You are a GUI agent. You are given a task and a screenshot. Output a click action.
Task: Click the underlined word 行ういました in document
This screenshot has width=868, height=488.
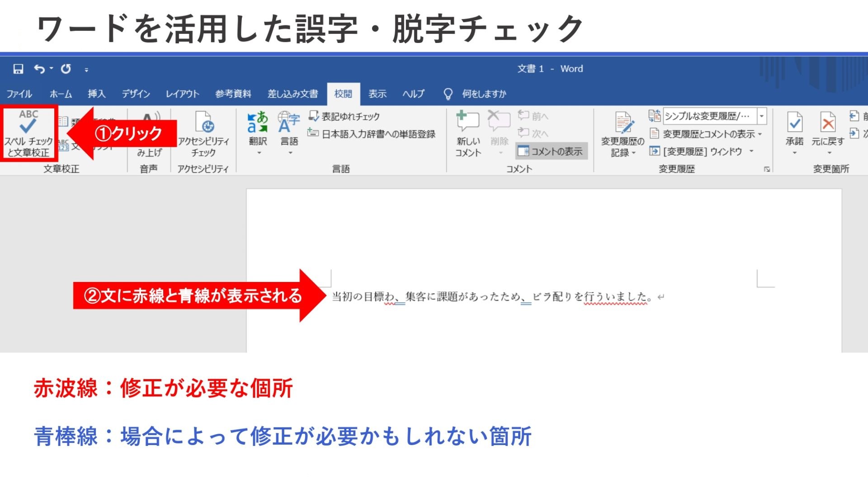click(x=615, y=297)
